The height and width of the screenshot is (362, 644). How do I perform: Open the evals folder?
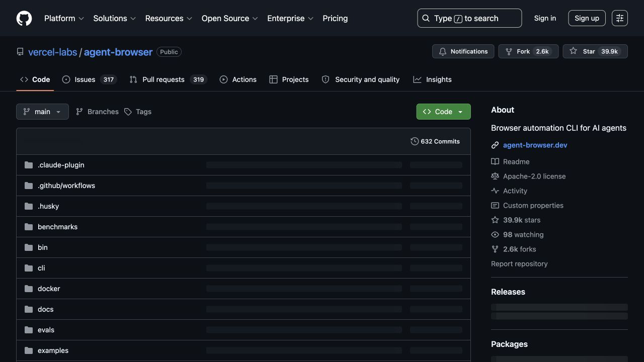pyautogui.click(x=46, y=330)
